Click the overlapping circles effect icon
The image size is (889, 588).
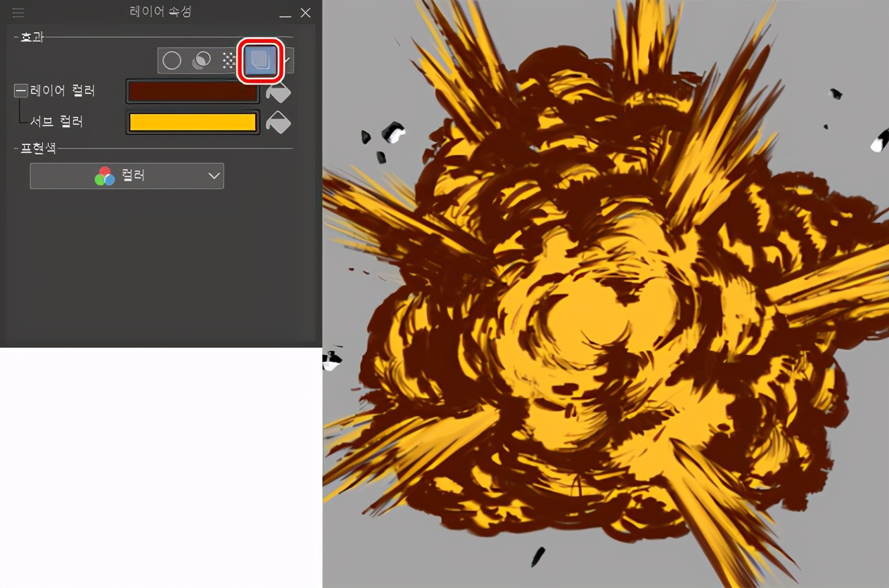pyautogui.click(x=201, y=61)
